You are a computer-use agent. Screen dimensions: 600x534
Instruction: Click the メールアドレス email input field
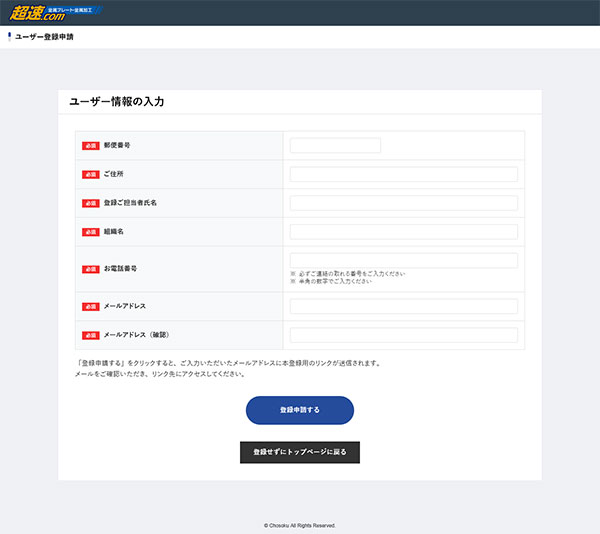pyautogui.click(x=403, y=306)
